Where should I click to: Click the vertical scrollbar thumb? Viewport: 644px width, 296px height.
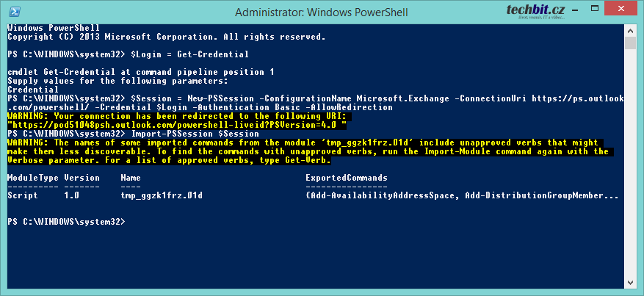pos(630,43)
